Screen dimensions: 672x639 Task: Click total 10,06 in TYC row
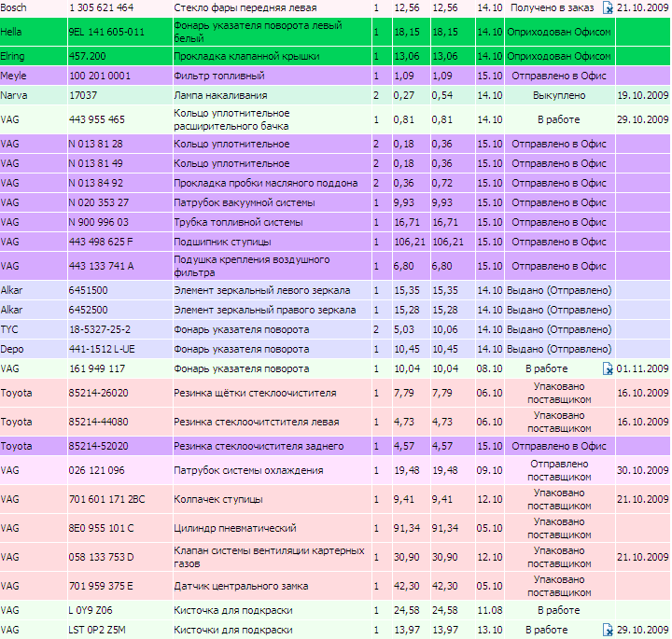(445, 330)
